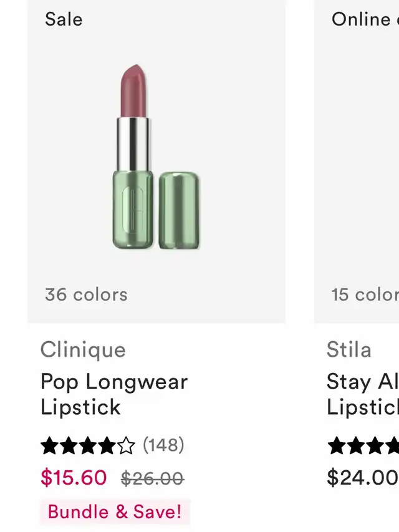Select the Bundle & Save! offer badge
The image size is (399, 532).
point(115,512)
